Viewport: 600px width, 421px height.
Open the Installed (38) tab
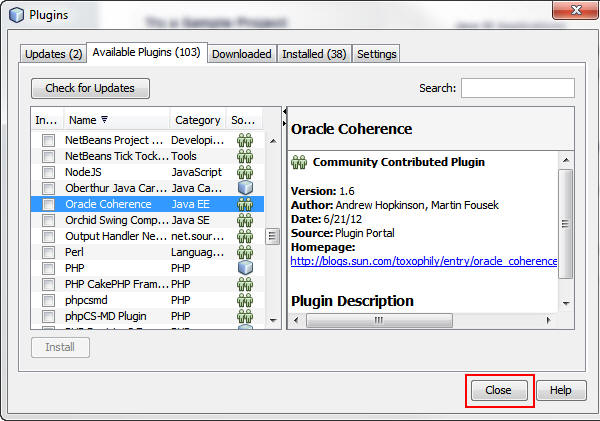(314, 54)
